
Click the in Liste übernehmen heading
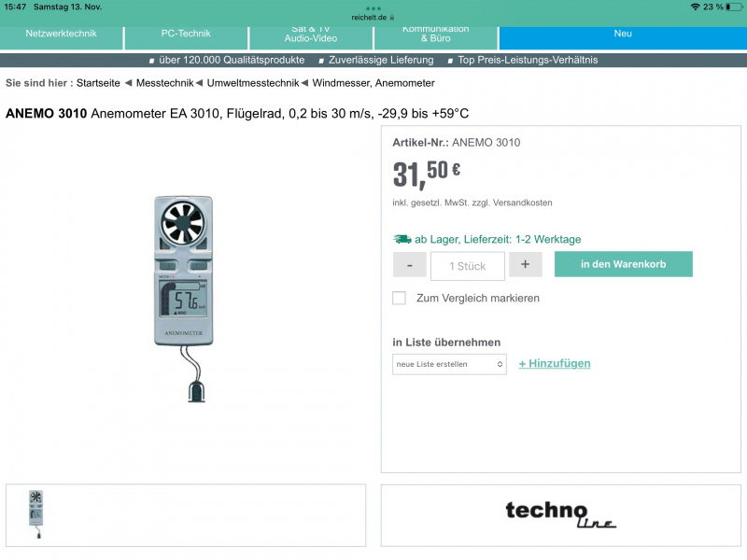click(446, 343)
